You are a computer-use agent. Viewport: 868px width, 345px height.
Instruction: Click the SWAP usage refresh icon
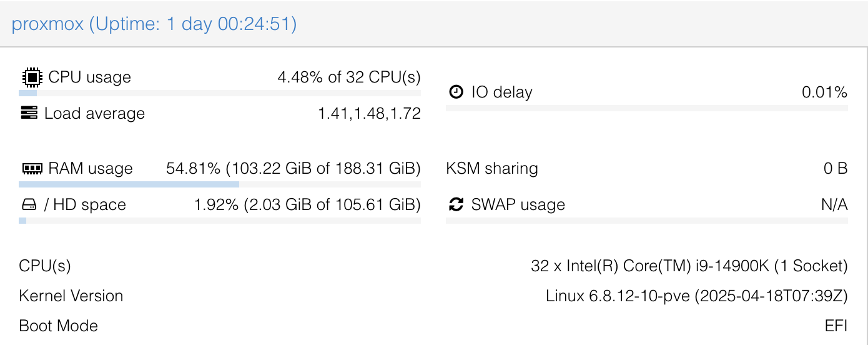[x=456, y=205]
